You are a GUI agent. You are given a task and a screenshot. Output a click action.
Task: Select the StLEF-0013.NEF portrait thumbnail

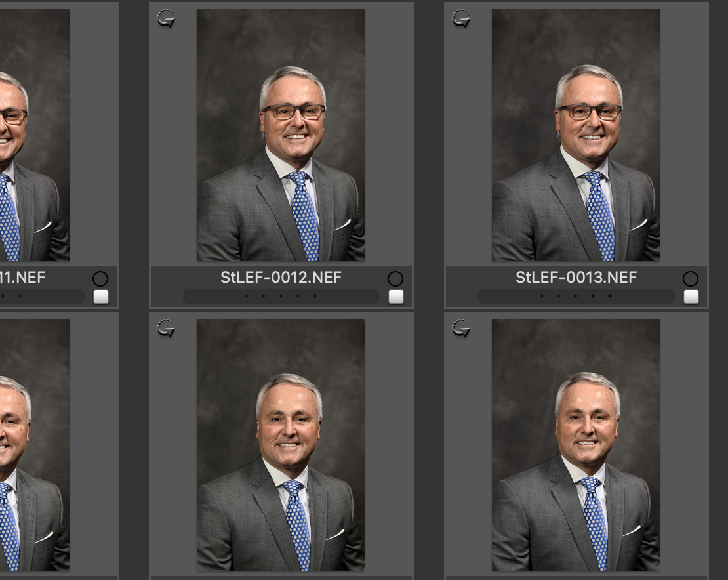[x=576, y=135]
